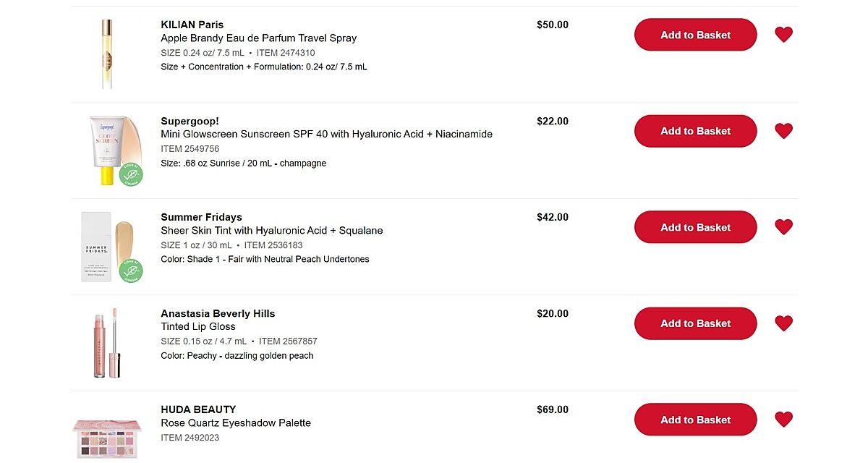Click the HUDA BEAUTY brand name
This screenshot has height=463, width=868.
(x=198, y=409)
